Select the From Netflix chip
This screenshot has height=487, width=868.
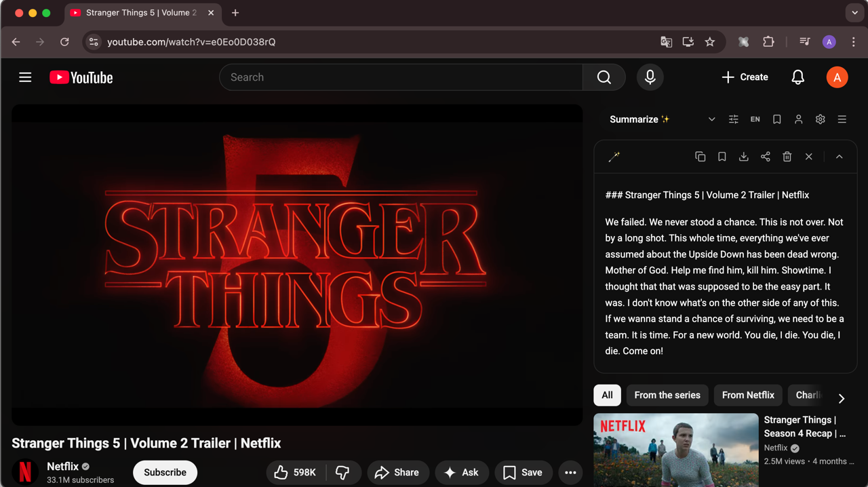[748, 395]
